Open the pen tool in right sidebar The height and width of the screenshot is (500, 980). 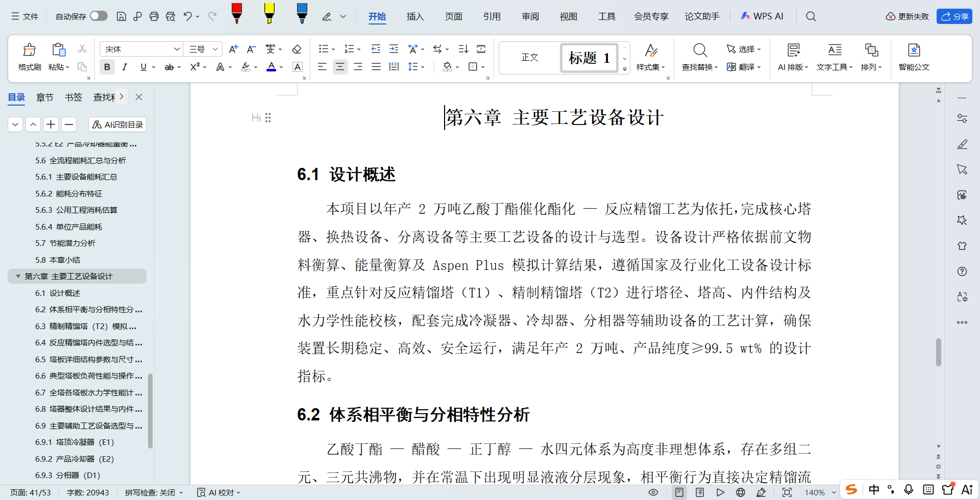(x=962, y=144)
